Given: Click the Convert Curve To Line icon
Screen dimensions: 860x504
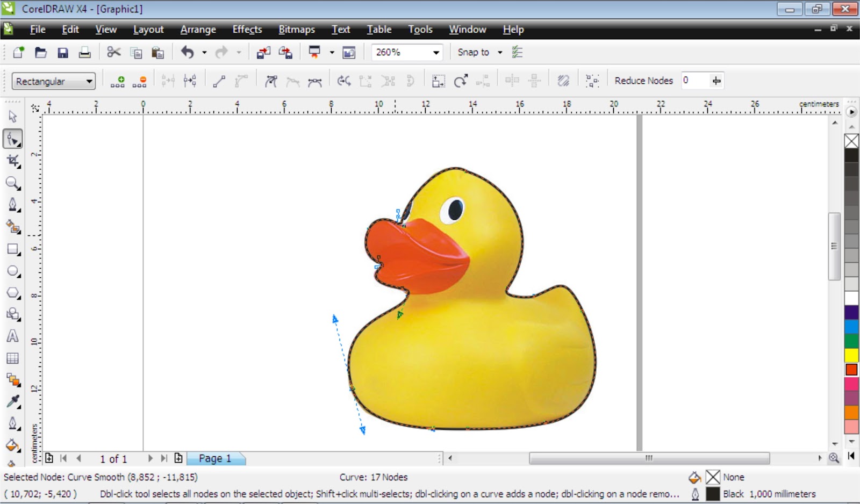Looking at the screenshot, I should [219, 81].
